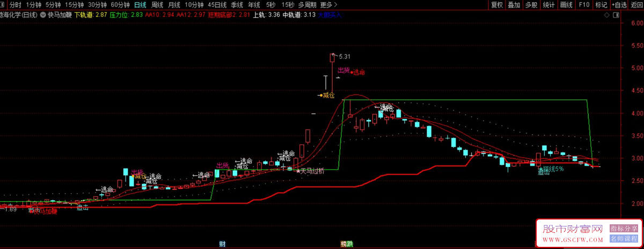Viewport: 644px width, 249px height.
Task: Click the 6.00 price axis label
Action: [636, 23]
